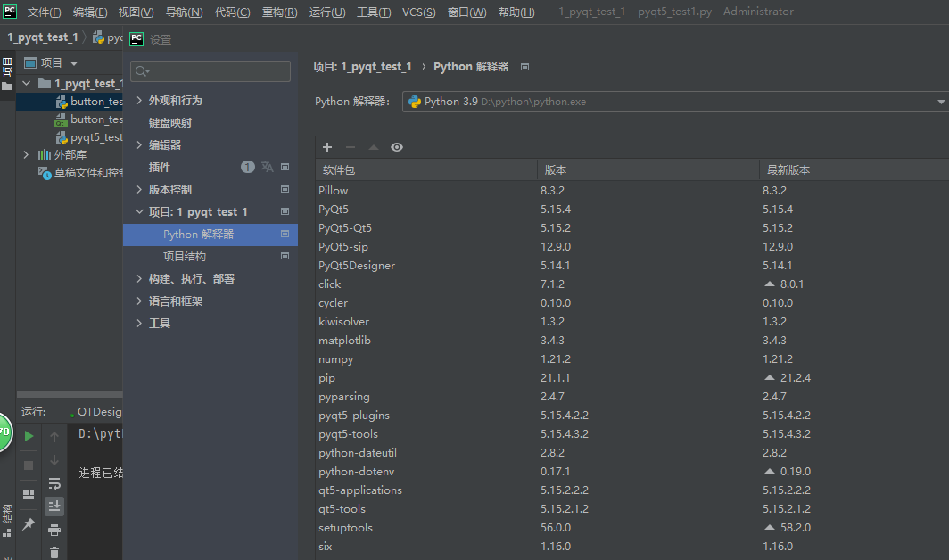Open 窗口(W) menu
This screenshot has height=560, width=949.
[466, 12]
